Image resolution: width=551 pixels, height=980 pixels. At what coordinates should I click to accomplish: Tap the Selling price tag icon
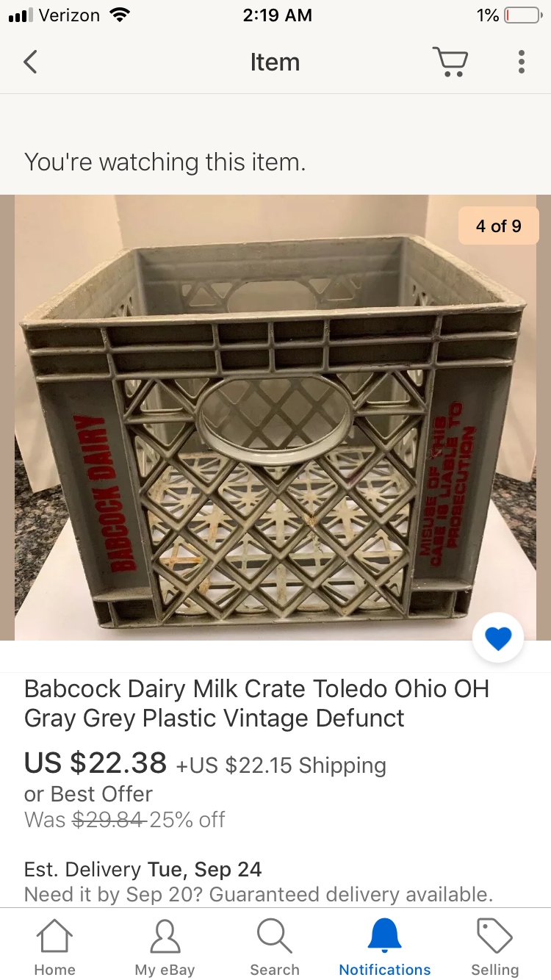pyautogui.click(x=494, y=936)
